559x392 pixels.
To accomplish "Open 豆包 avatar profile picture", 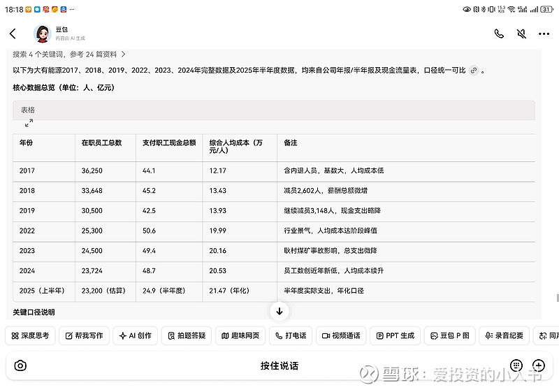I will (43, 34).
